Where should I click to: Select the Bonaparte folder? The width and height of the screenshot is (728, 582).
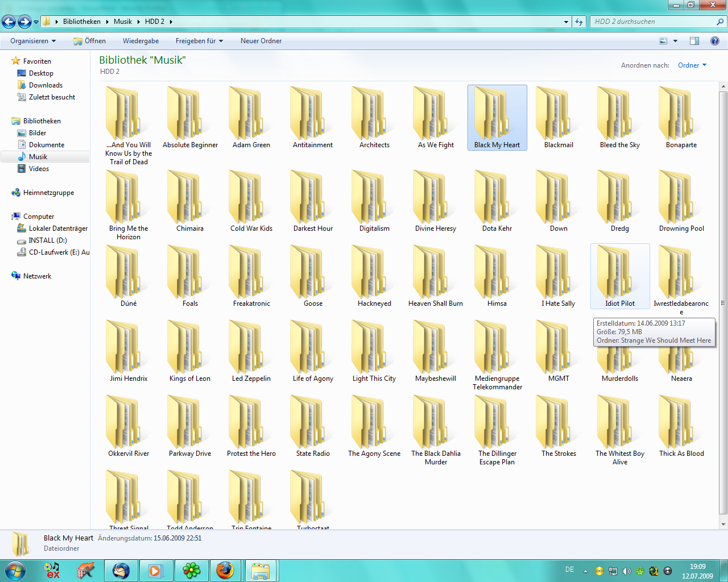coord(681,118)
